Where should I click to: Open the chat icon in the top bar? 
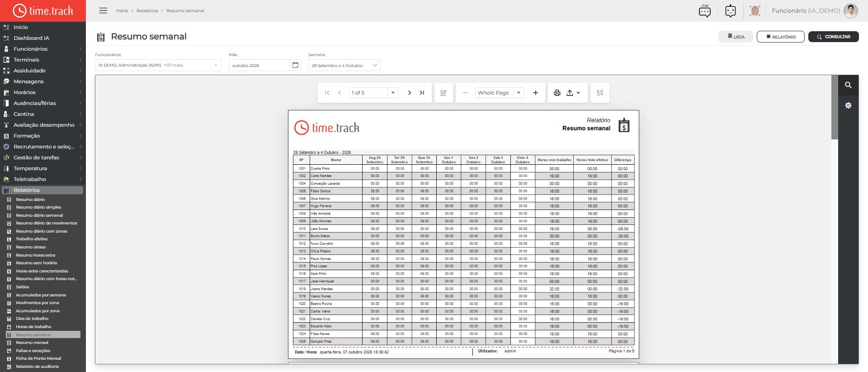coord(704,11)
